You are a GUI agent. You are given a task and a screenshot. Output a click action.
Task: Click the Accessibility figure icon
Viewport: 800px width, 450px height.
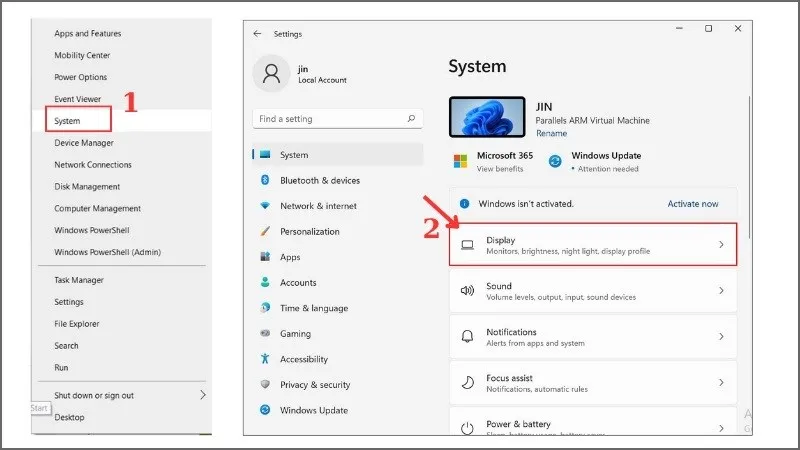(x=265, y=359)
